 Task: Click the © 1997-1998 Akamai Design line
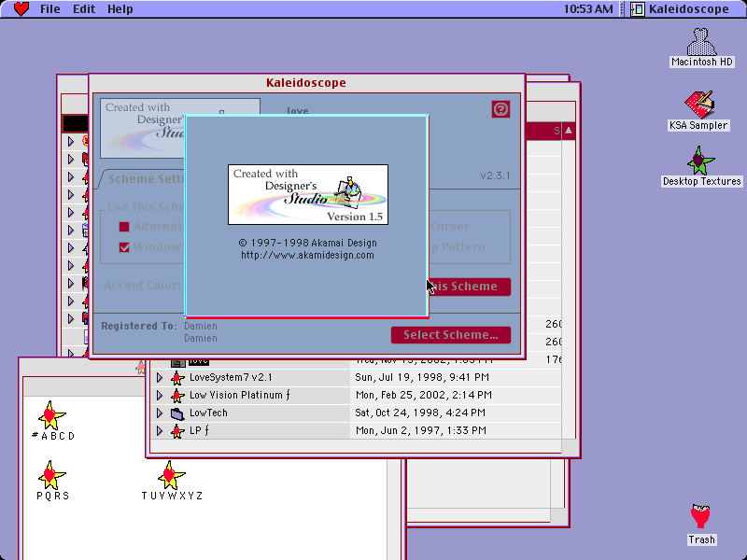pyautogui.click(x=307, y=243)
